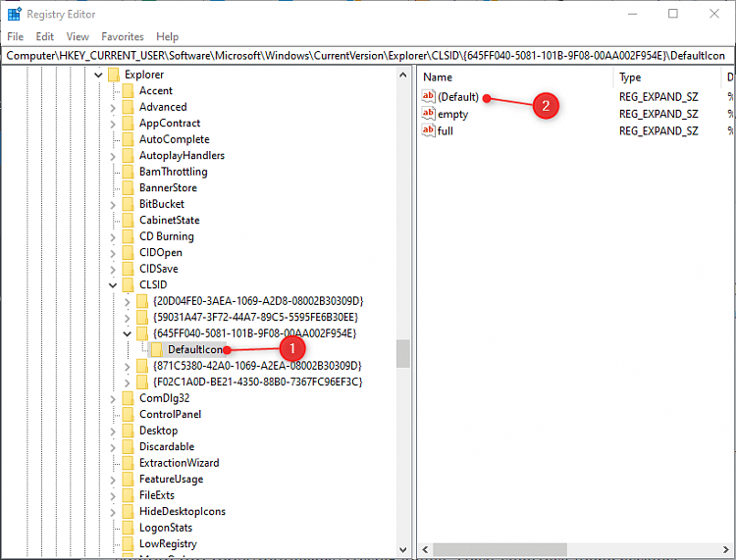Screen dimensions: 736x560
Task: Click the tree pane vertical scrollbar thumb
Action: pos(402,354)
